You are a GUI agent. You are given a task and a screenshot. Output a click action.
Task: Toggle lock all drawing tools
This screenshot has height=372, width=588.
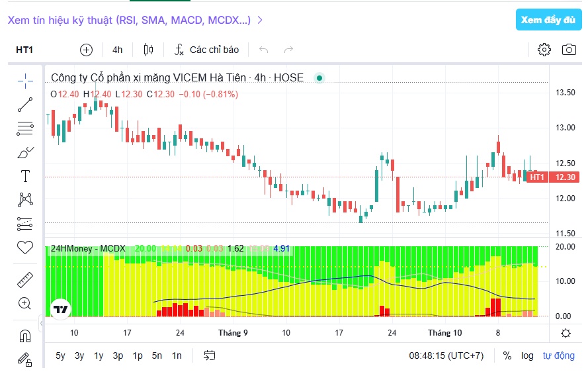(x=25, y=359)
